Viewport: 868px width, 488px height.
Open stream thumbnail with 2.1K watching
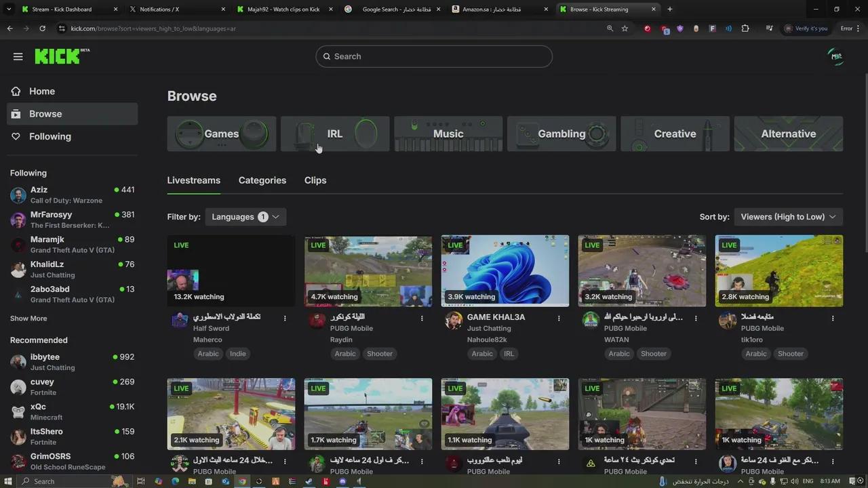tap(231, 414)
